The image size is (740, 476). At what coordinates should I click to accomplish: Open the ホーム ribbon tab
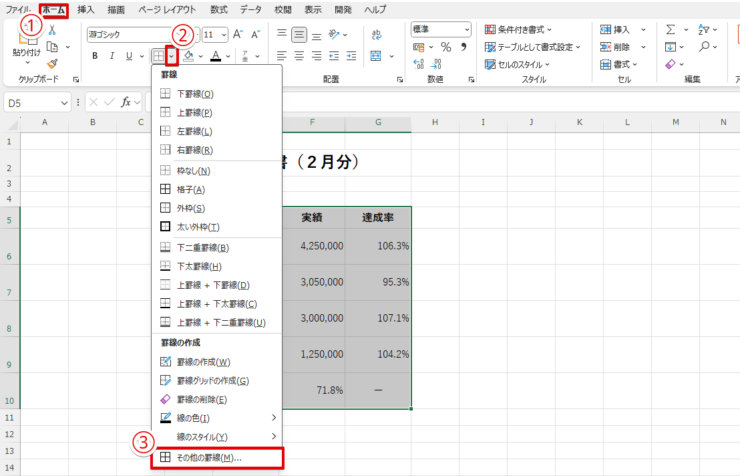click(x=54, y=9)
